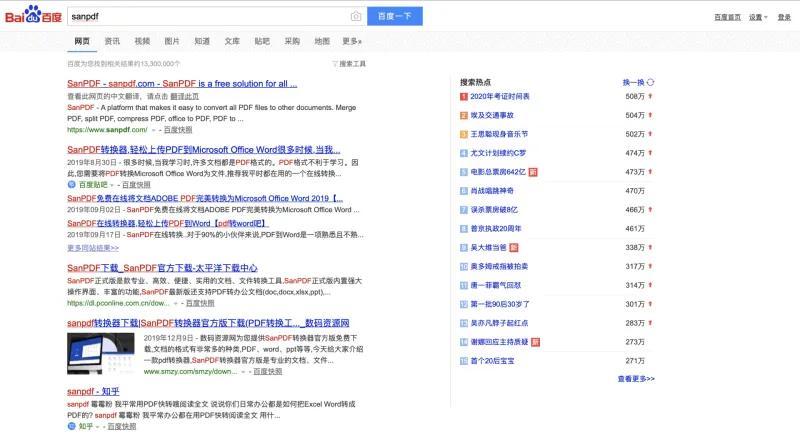Expand the 更多» tab menu

click(352, 41)
